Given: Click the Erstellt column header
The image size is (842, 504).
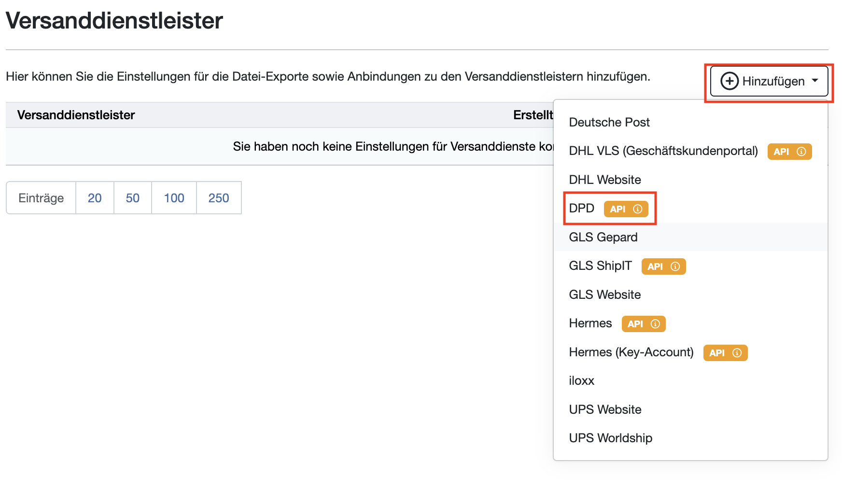Looking at the screenshot, I should (533, 115).
